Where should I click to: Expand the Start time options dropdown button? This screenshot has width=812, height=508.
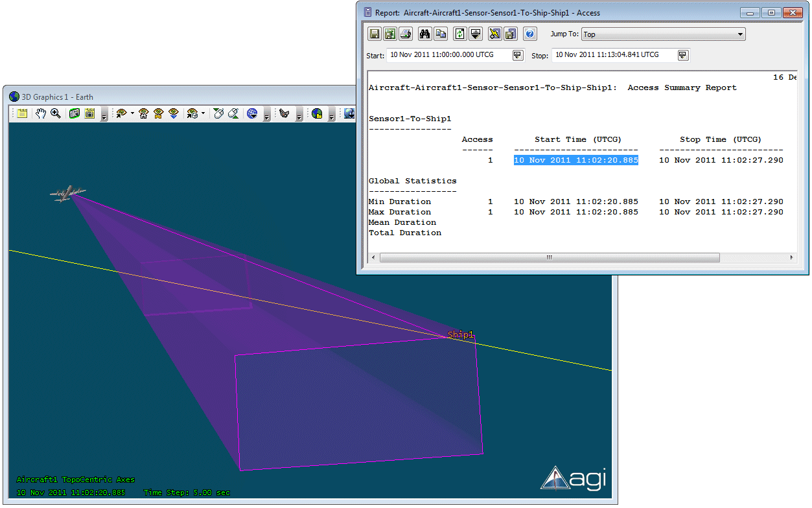517,55
